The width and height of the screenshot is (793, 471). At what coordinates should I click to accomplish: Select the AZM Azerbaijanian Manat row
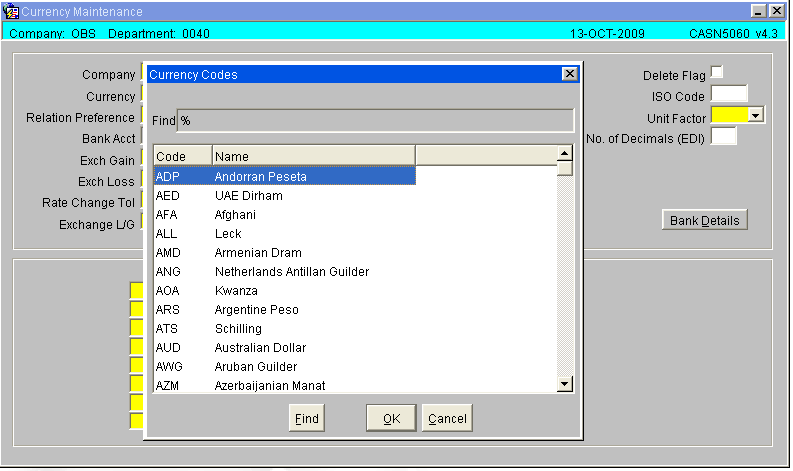click(x=285, y=385)
